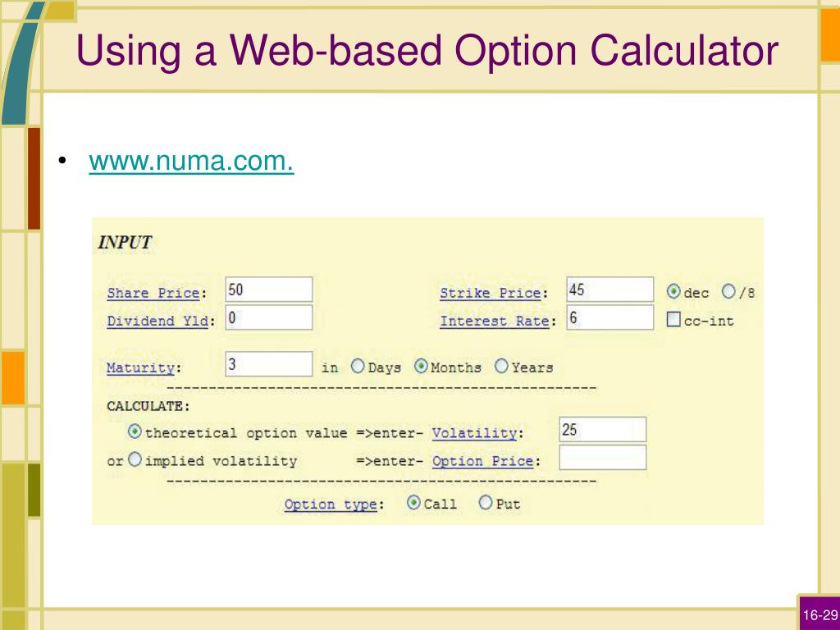Select the dec radio button

point(673,291)
